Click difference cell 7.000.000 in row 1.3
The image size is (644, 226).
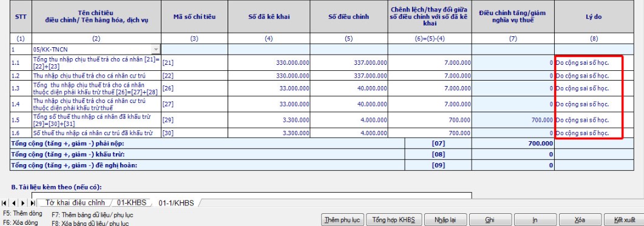tap(430, 88)
